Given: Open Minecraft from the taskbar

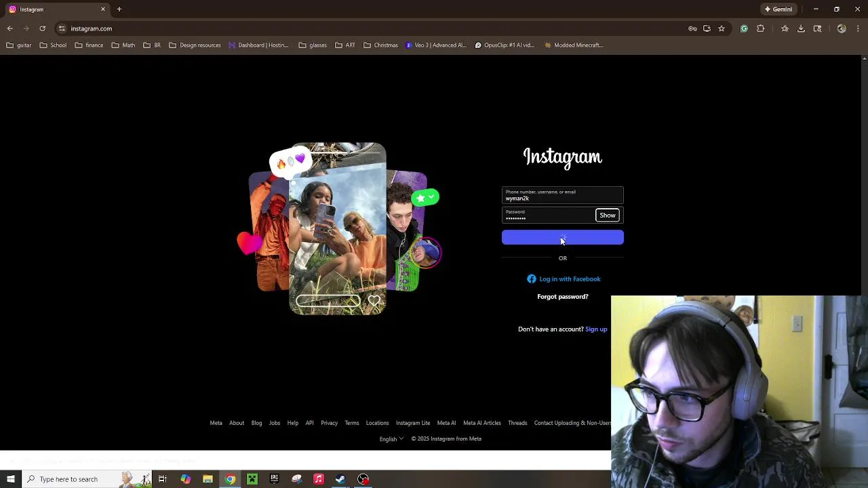Looking at the screenshot, I should pyautogui.click(x=252, y=479).
